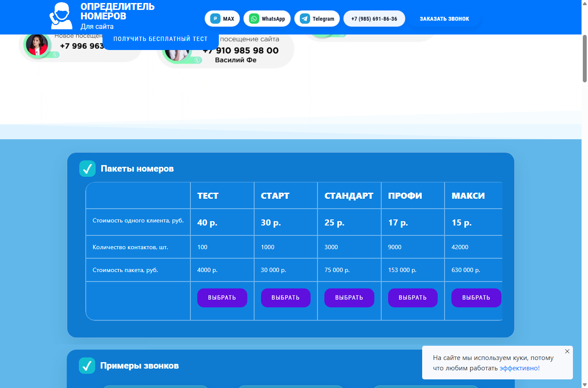Click the Примеры звонков heading

click(x=140, y=366)
